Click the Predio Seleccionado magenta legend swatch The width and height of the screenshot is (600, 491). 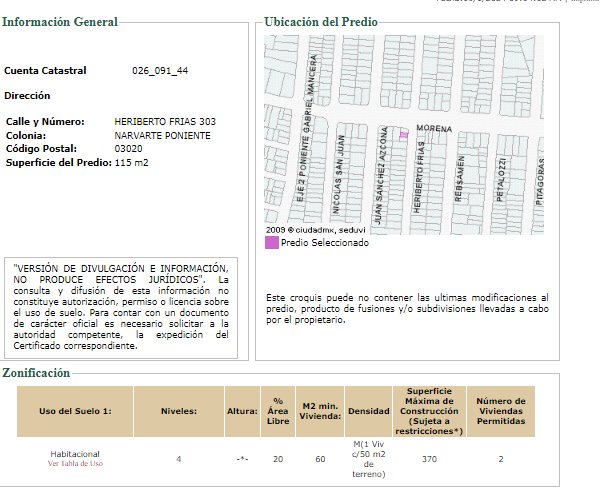[272, 243]
